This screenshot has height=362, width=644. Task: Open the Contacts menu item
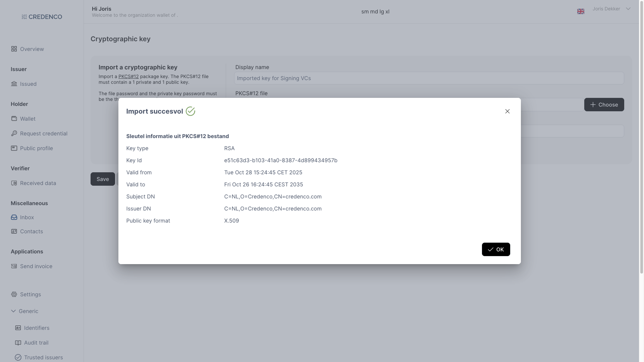coord(31,231)
